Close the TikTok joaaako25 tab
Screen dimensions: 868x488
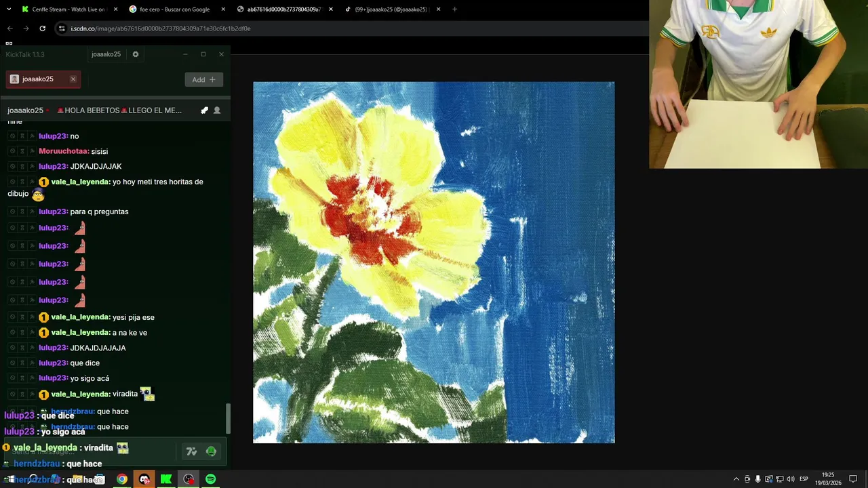coord(438,9)
